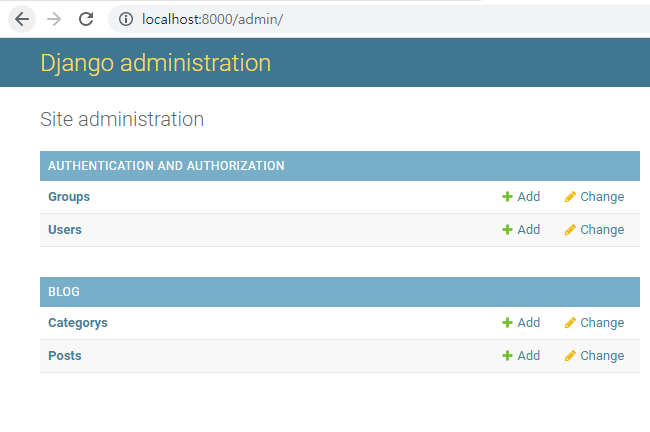The height and width of the screenshot is (432, 650).
Task: Open the Django administration header link
Action: point(155,63)
